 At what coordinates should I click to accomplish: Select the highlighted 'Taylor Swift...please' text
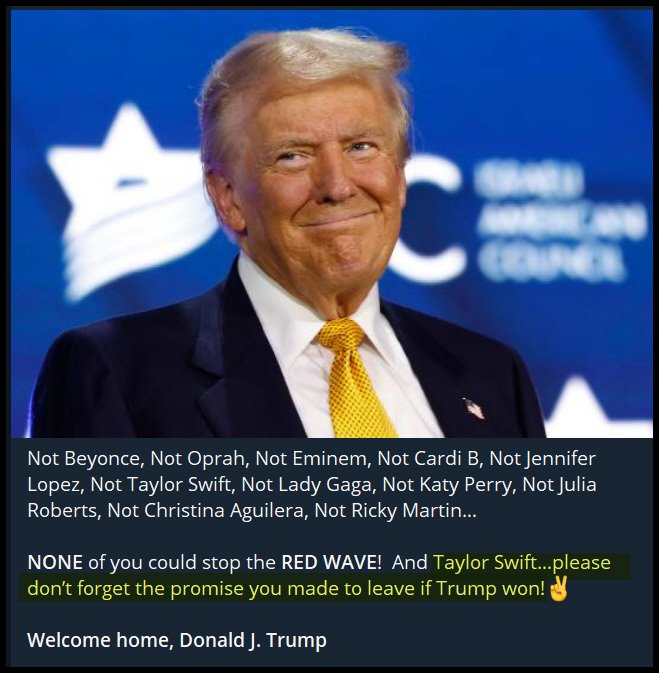[x=522, y=563]
